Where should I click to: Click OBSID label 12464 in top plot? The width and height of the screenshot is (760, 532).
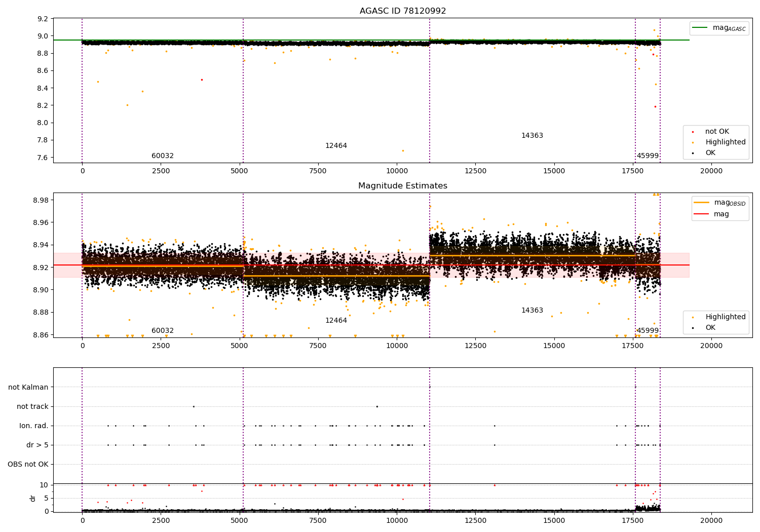336,146
